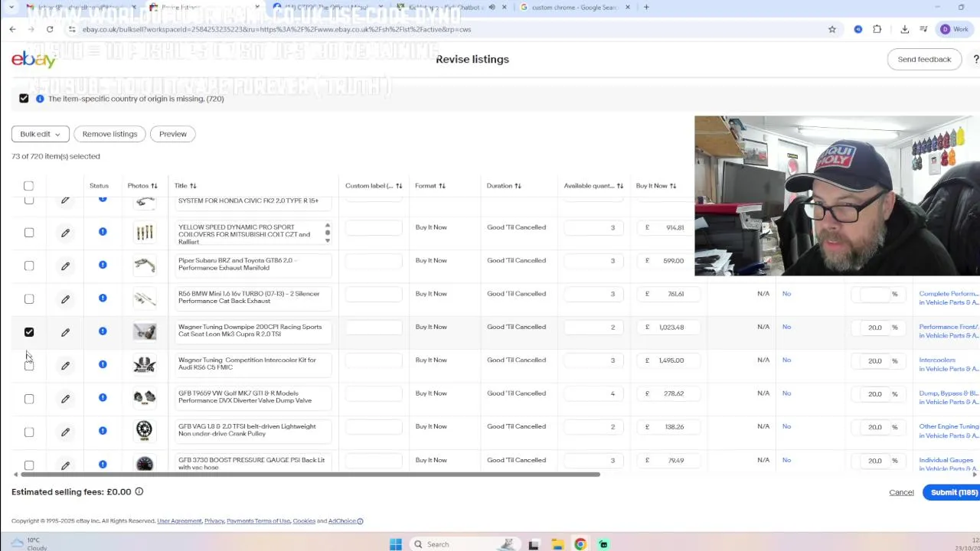The height and width of the screenshot is (551, 980).
Task: Switch to the Google Search browser tab
Action: pos(574,8)
